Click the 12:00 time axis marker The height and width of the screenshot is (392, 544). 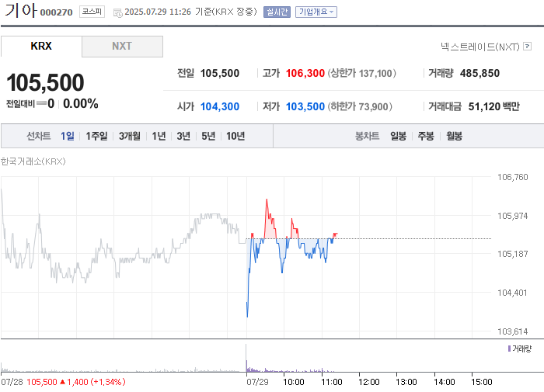coord(369,382)
